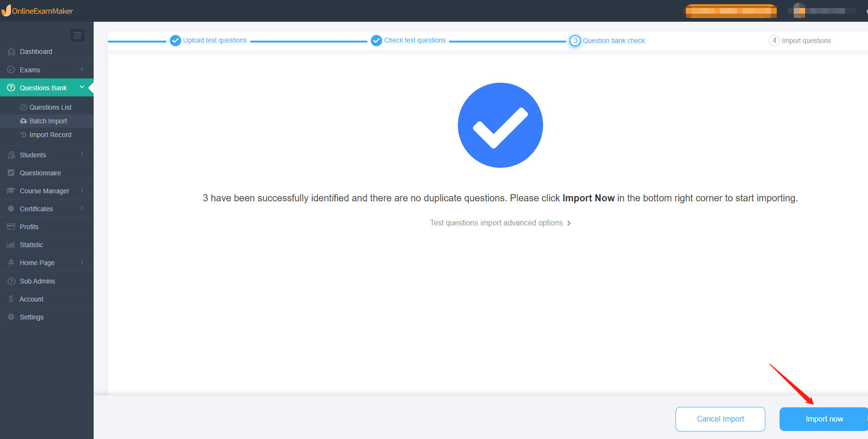Go to Questionnaire in sidebar

(x=47, y=173)
